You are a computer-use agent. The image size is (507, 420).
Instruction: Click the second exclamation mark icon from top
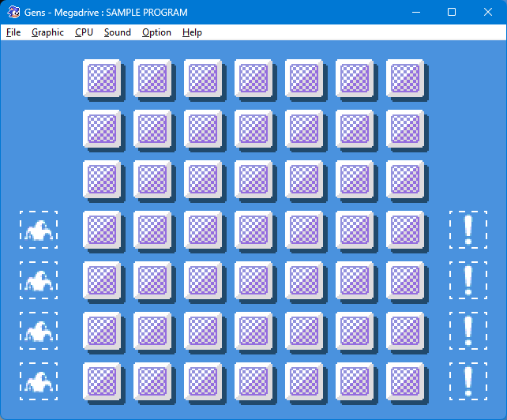(x=468, y=280)
